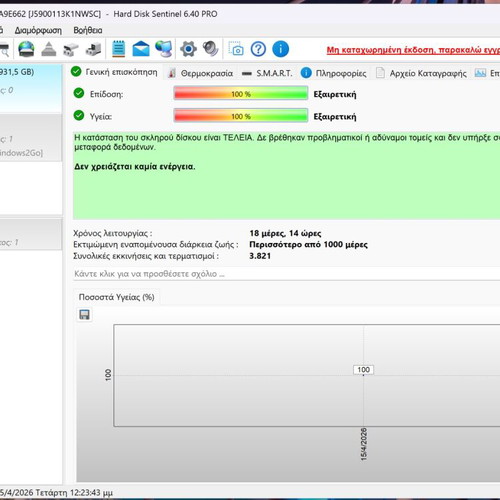500x500 pixels.
Task: Open the Αρχείο Καταγραφής tab
Action: click(422, 73)
